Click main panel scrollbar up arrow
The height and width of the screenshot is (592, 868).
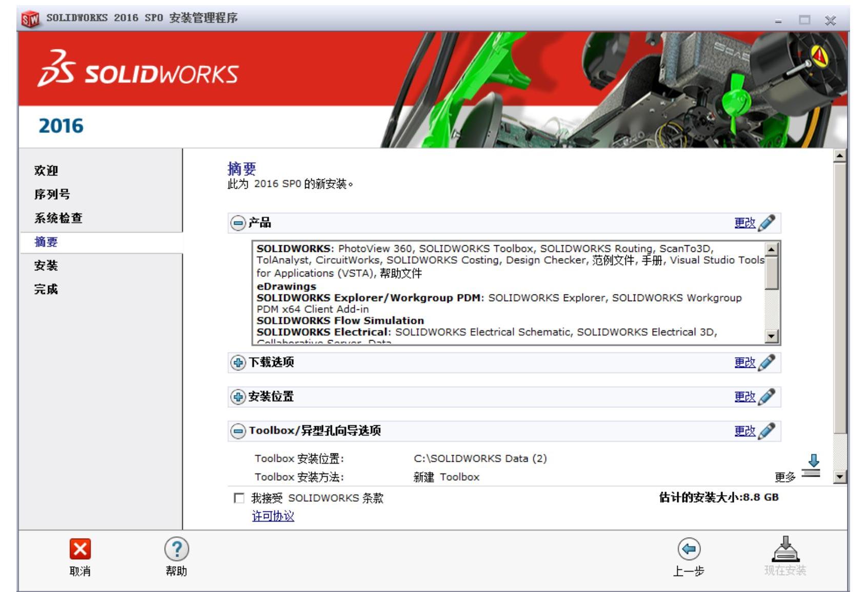coord(839,155)
